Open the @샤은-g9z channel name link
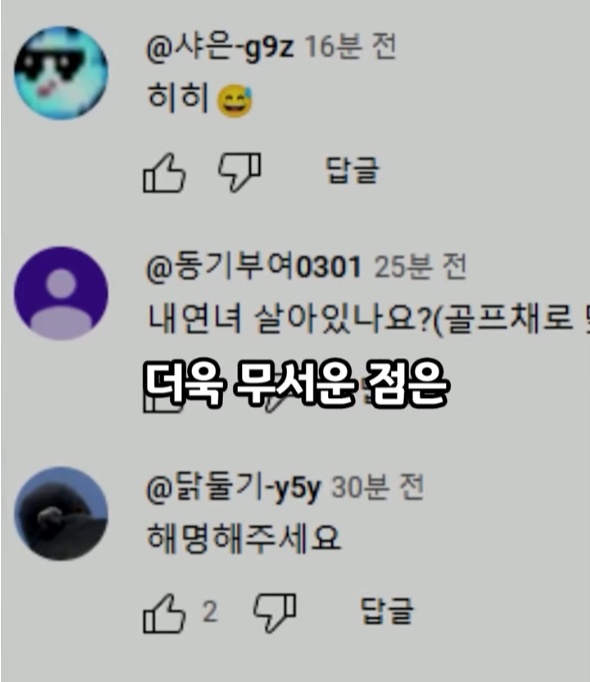This screenshot has width=590, height=682. pyautogui.click(x=220, y=47)
